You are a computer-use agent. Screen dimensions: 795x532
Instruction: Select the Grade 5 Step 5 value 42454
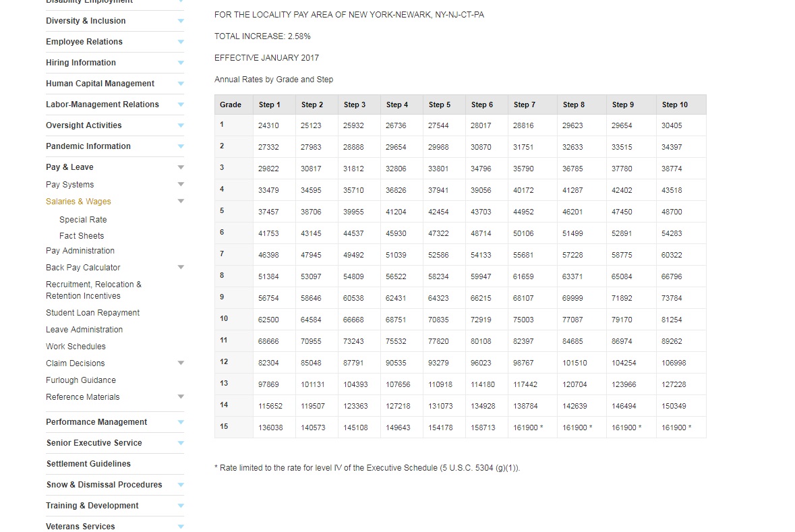(x=438, y=212)
